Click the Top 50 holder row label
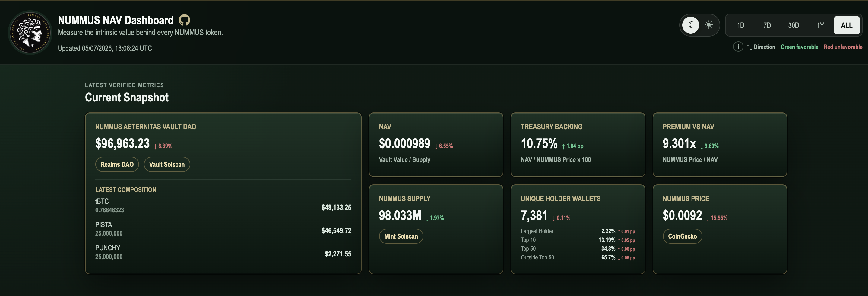 (528, 249)
